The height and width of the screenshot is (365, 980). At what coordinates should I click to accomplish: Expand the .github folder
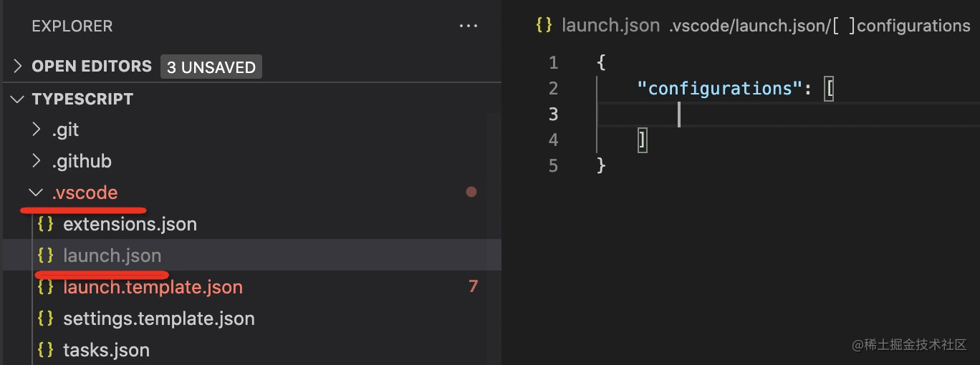pos(36,162)
